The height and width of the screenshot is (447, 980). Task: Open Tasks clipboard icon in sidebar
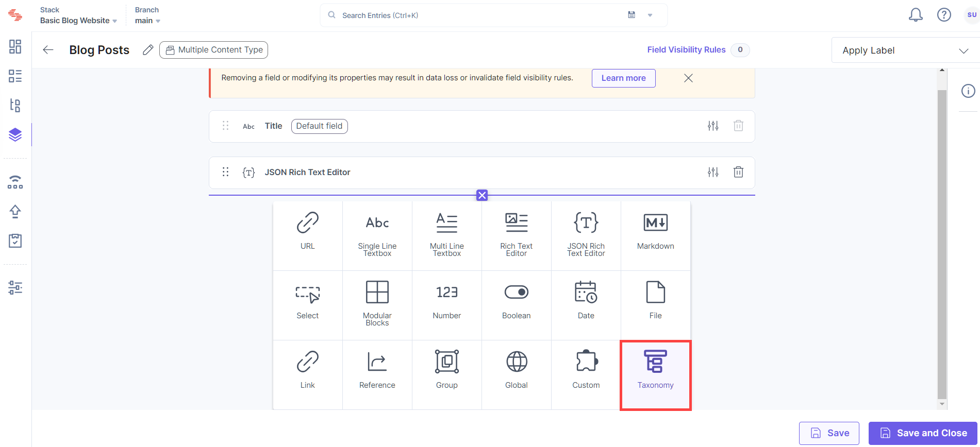(x=15, y=240)
